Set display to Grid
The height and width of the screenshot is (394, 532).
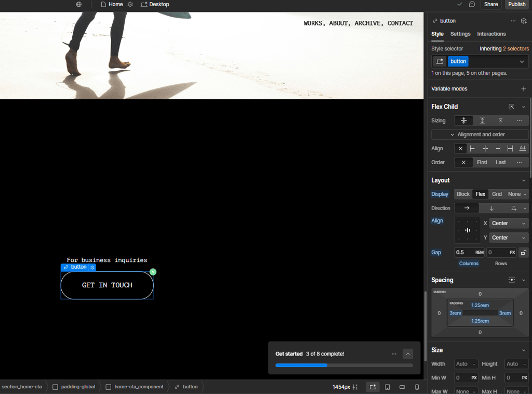click(x=497, y=194)
